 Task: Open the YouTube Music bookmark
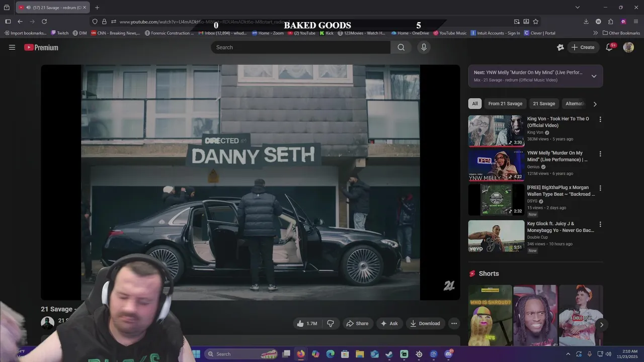pos(450,33)
